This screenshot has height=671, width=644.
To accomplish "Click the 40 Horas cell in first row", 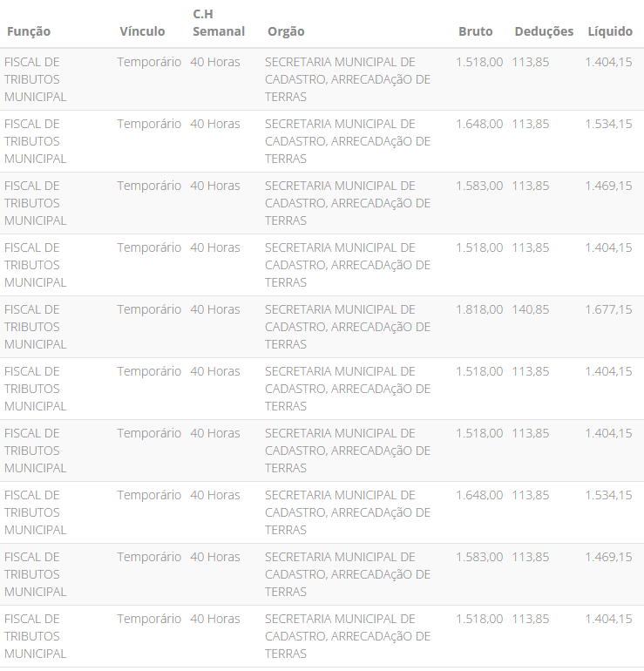I will click(215, 62).
